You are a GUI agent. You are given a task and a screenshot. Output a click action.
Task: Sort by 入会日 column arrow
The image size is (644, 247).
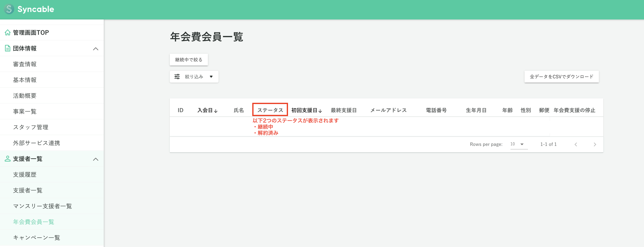pyautogui.click(x=216, y=111)
